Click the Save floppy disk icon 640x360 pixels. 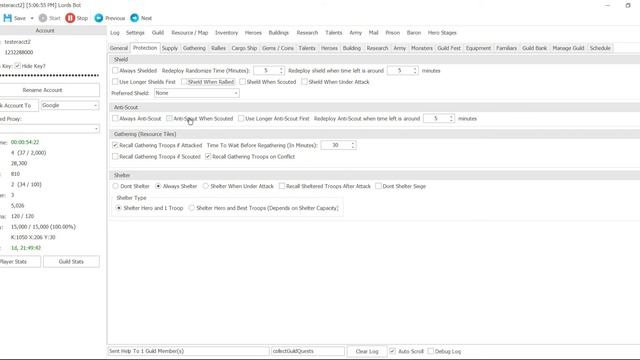(x=7, y=18)
